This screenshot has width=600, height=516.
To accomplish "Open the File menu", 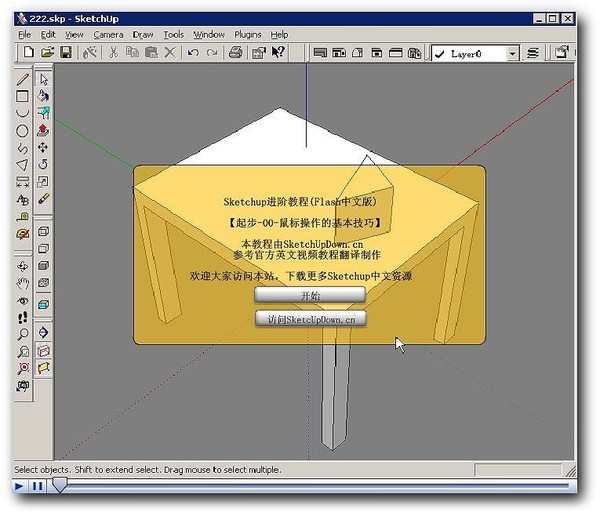I will point(25,35).
